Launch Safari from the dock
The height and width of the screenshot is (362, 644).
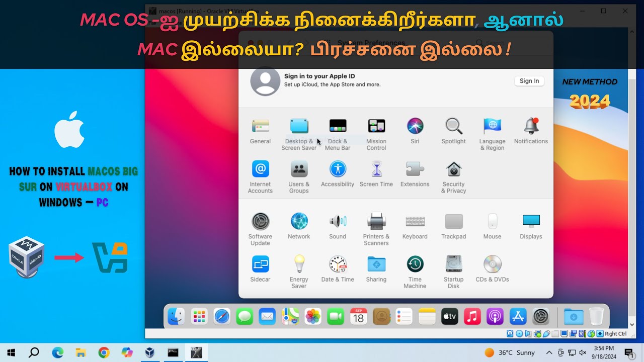(222, 317)
